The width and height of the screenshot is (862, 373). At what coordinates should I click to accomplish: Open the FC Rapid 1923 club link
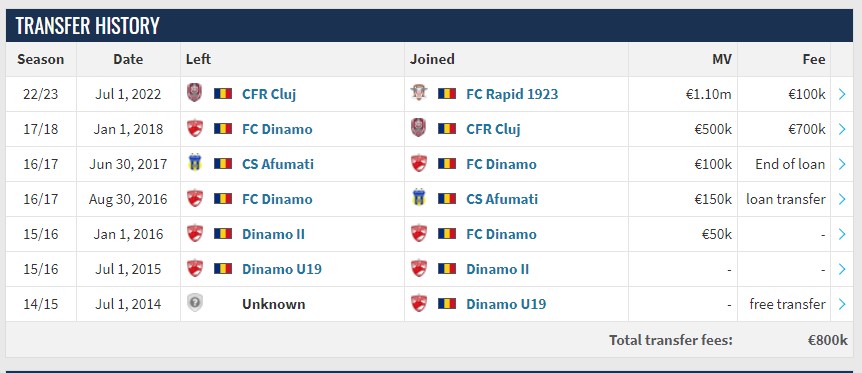coord(512,94)
